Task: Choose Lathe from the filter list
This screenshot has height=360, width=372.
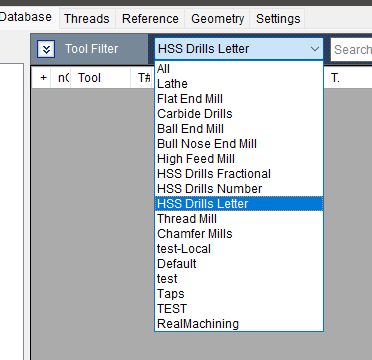Action: pyautogui.click(x=239, y=84)
